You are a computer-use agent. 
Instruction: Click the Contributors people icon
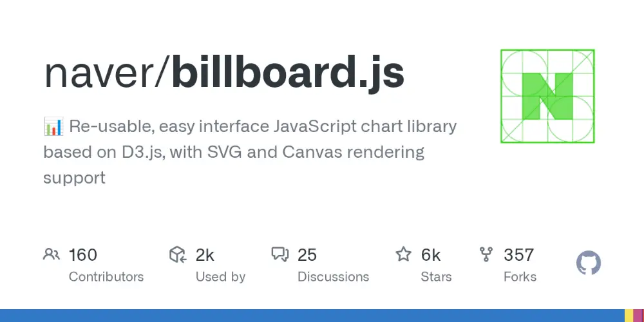click(52, 254)
